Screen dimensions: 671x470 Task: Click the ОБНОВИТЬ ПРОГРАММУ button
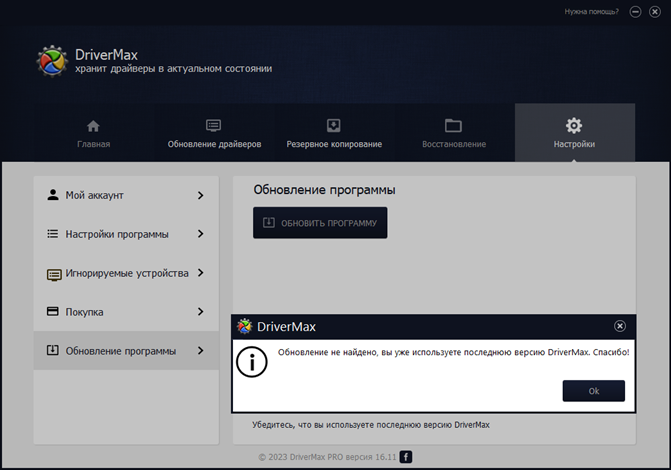(x=320, y=223)
